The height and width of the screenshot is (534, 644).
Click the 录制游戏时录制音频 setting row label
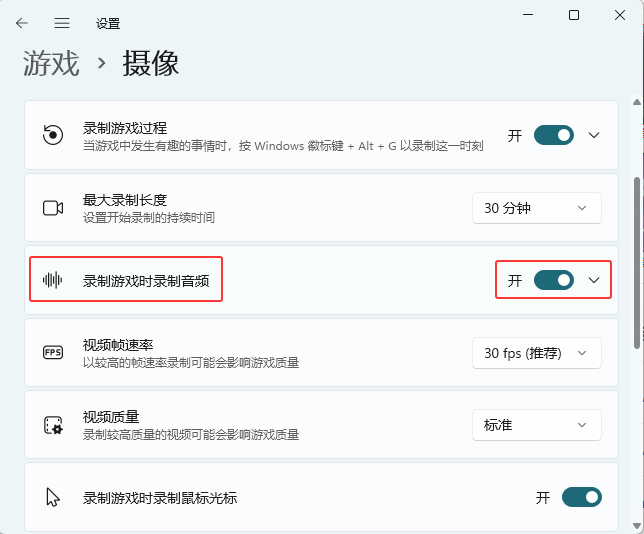[146, 280]
